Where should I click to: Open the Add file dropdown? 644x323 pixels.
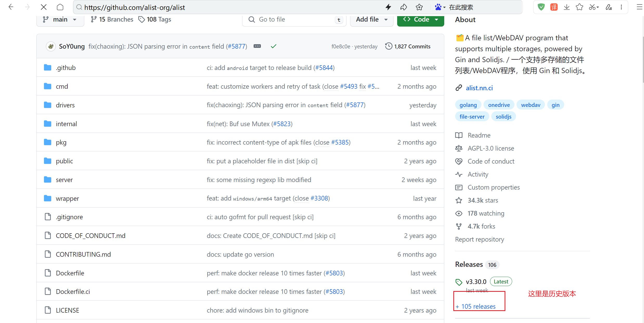pyautogui.click(x=371, y=20)
